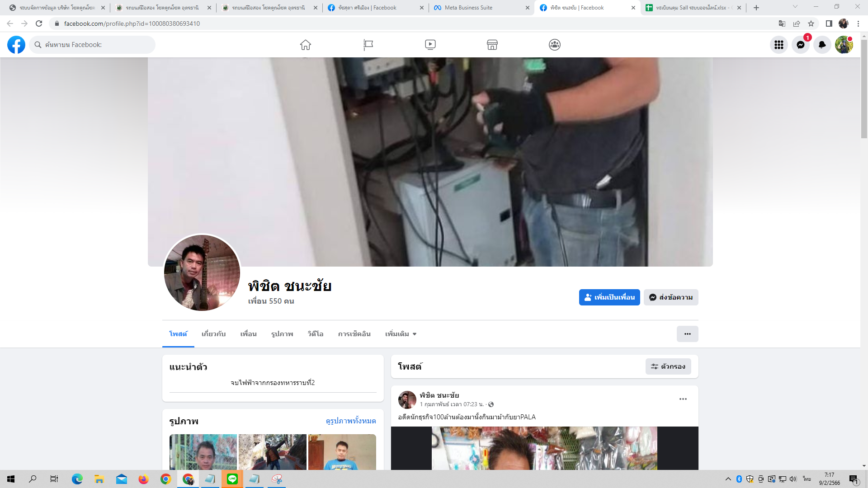Expand the เพิ่มเติม dropdown tab
Viewport: 868px width, 488px height.
[x=401, y=334]
